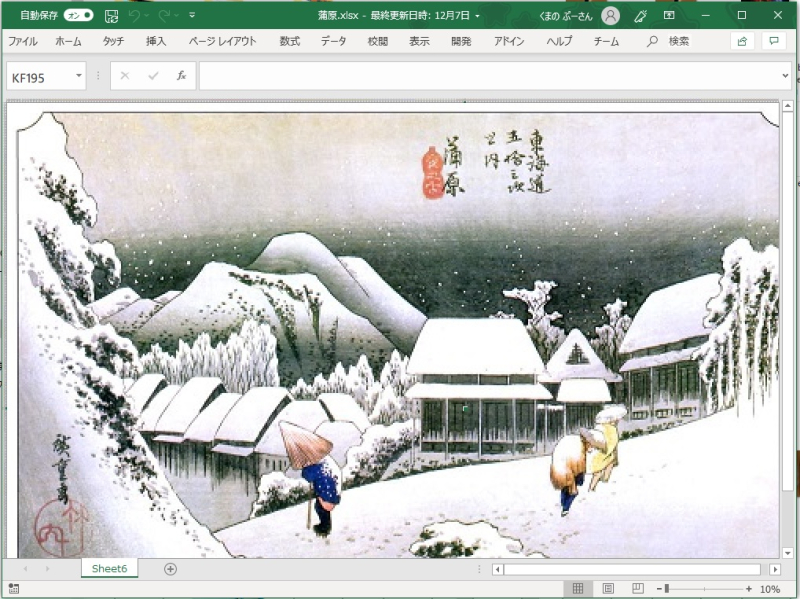The width and height of the screenshot is (800, 599).
Task: Switch to Page Layout view icon
Action: 608,588
